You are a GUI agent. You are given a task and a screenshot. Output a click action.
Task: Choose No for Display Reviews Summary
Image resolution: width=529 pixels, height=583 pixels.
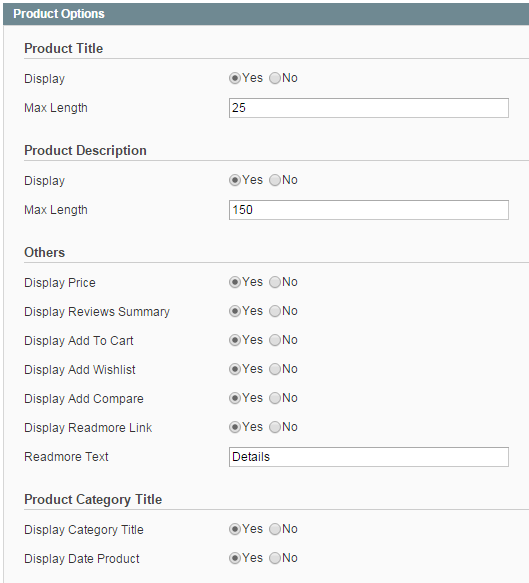275,311
